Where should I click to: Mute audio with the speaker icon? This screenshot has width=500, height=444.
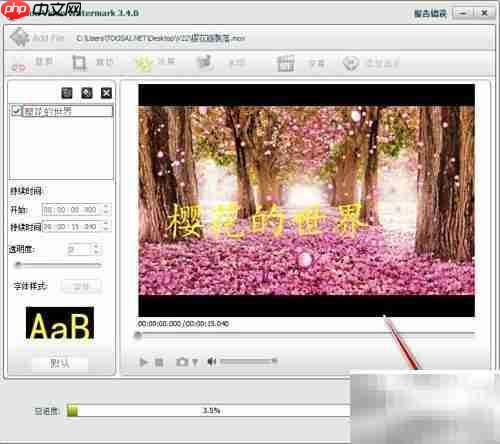coord(212,361)
